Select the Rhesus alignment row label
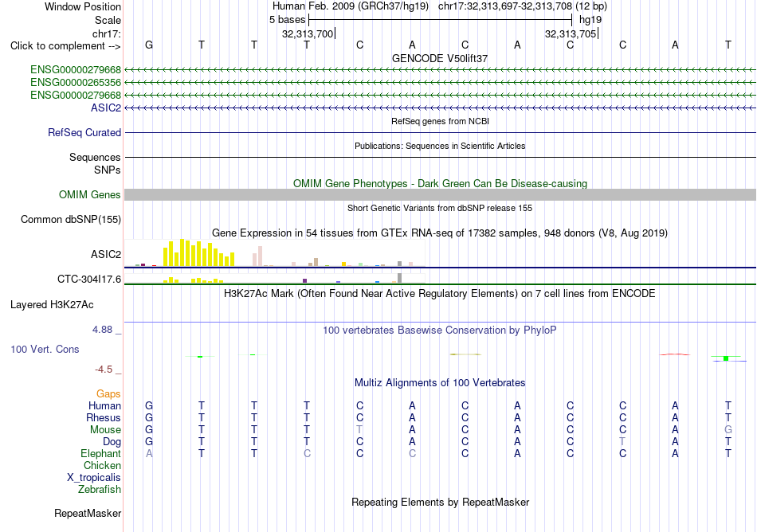Image resolution: width=757 pixels, height=532 pixels. (104, 417)
